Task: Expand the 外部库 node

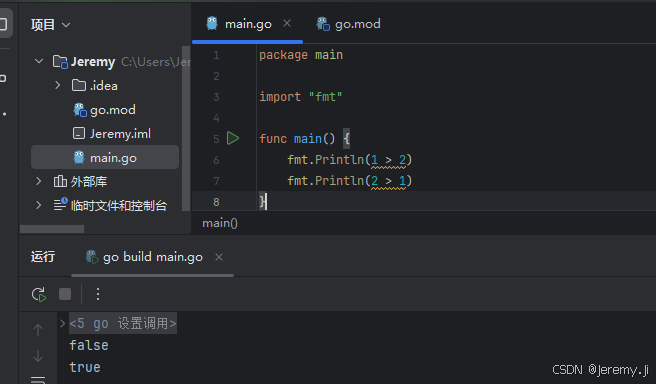Action: coord(38,181)
